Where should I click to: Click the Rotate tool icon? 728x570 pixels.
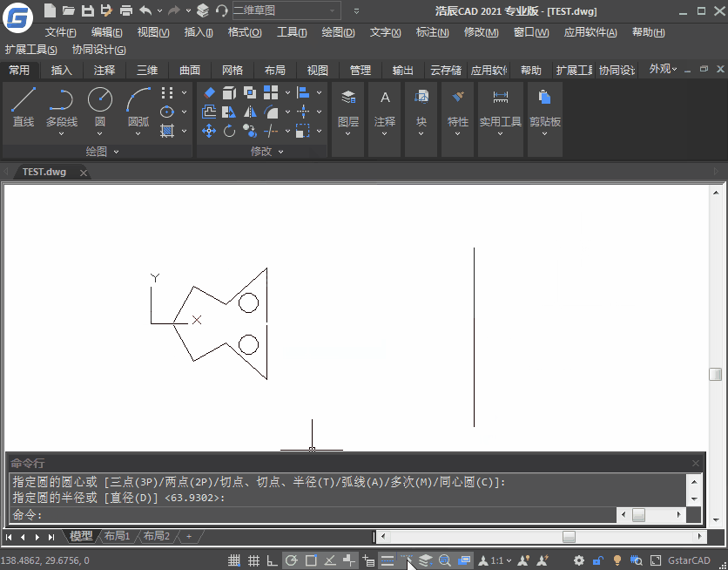[229, 131]
